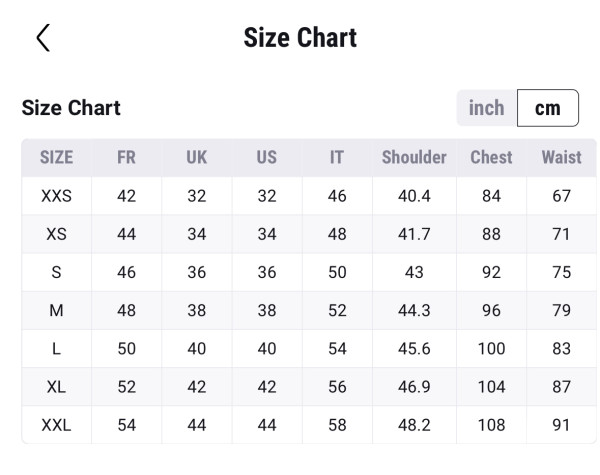The height and width of the screenshot is (475, 600).
Task: Select the XXL size row label
Action: [56, 425]
